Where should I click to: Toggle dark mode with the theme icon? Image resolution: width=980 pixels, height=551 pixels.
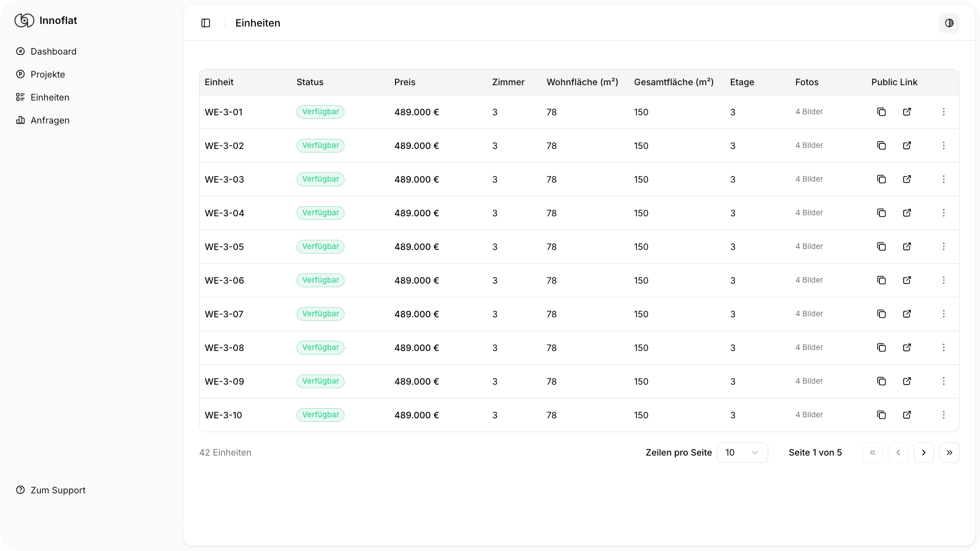[949, 23]
